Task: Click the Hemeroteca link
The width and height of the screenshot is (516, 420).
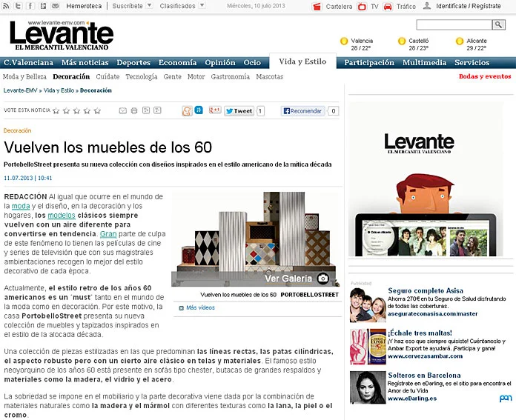Action: [84, 6]
